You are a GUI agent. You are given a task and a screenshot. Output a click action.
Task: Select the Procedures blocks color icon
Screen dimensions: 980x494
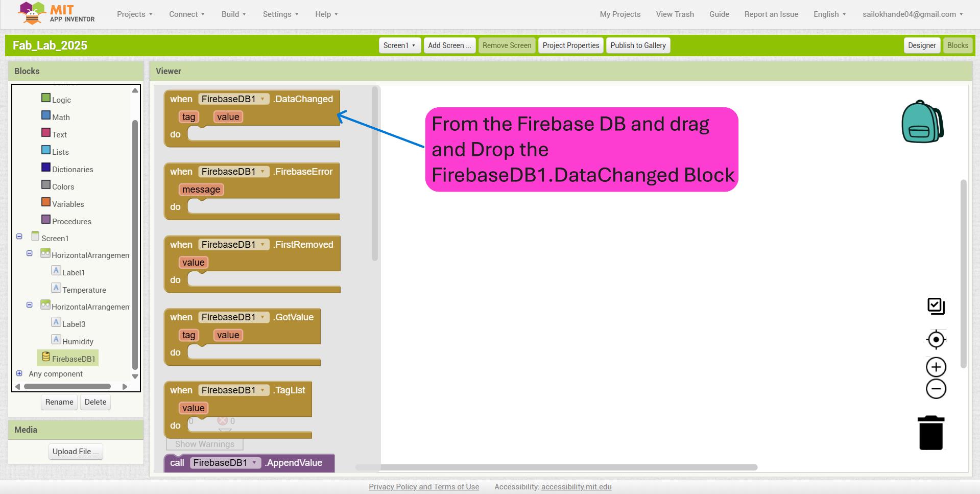click(46, 219)
